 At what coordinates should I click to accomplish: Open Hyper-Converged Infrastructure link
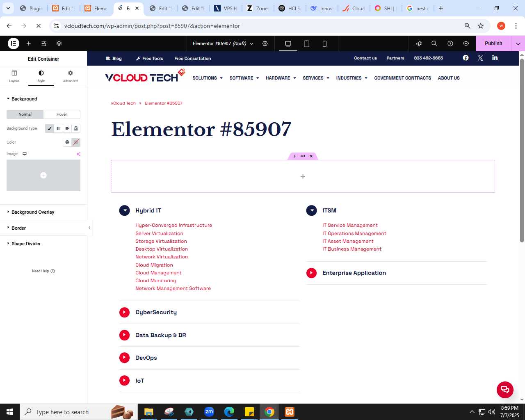click(173, 225)
